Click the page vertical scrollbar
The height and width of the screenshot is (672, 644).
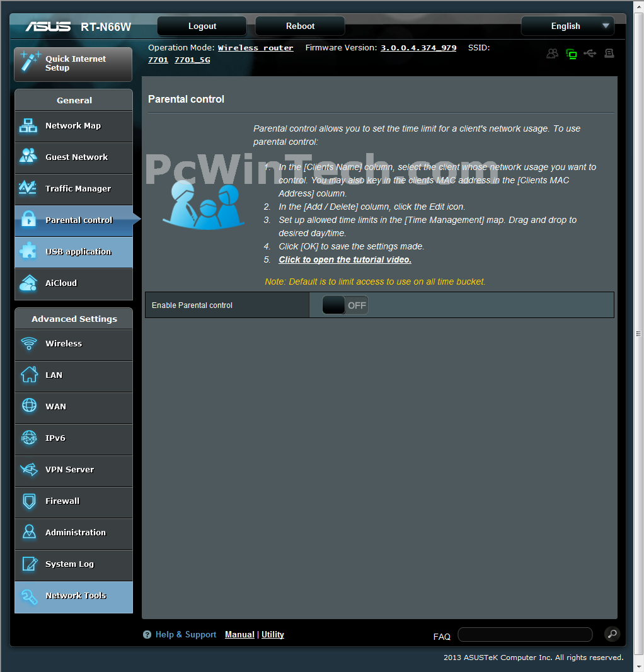click(x=638, y=334)
